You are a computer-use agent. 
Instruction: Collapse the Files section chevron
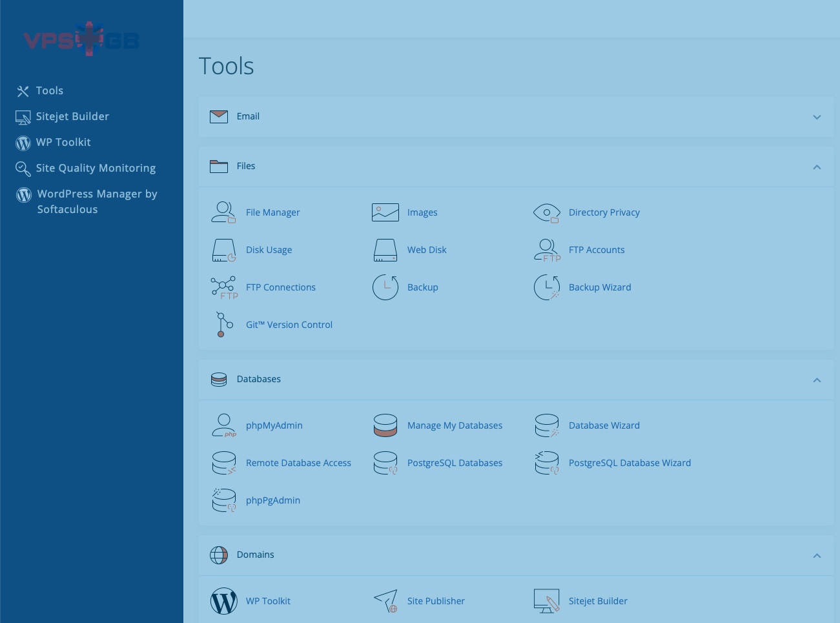(817, 167)
